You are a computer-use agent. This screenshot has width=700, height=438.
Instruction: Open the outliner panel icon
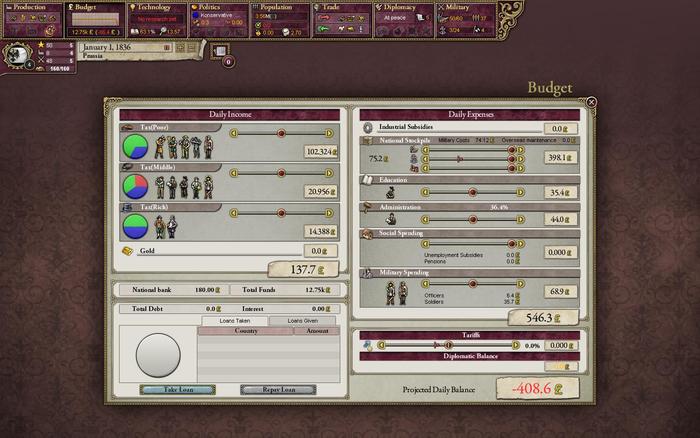pyautogui.click(x=220, y=51)
